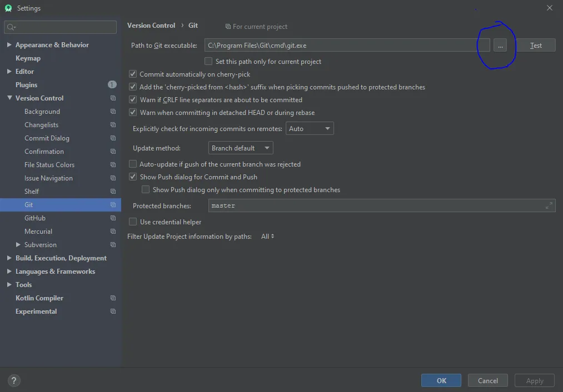Click the project-level icon next to Background

[113, 112]
